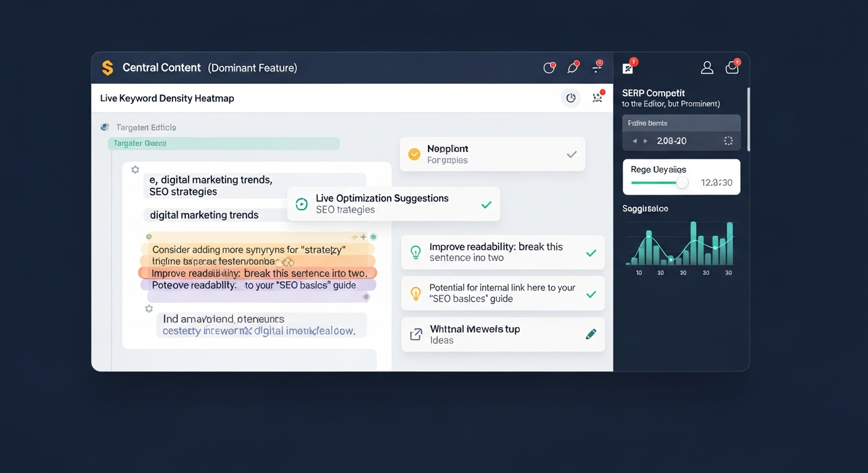Click the power icon beside the heatmap title
The image size is (868, 473).
[571, 98]
